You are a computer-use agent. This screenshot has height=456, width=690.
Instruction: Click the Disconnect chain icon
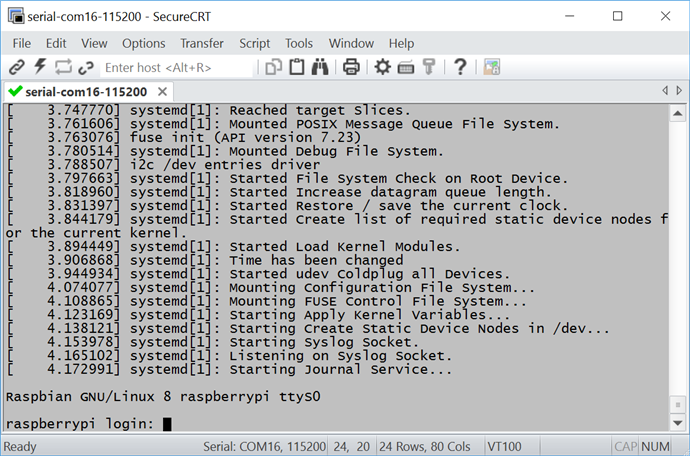tap(86, 67)
